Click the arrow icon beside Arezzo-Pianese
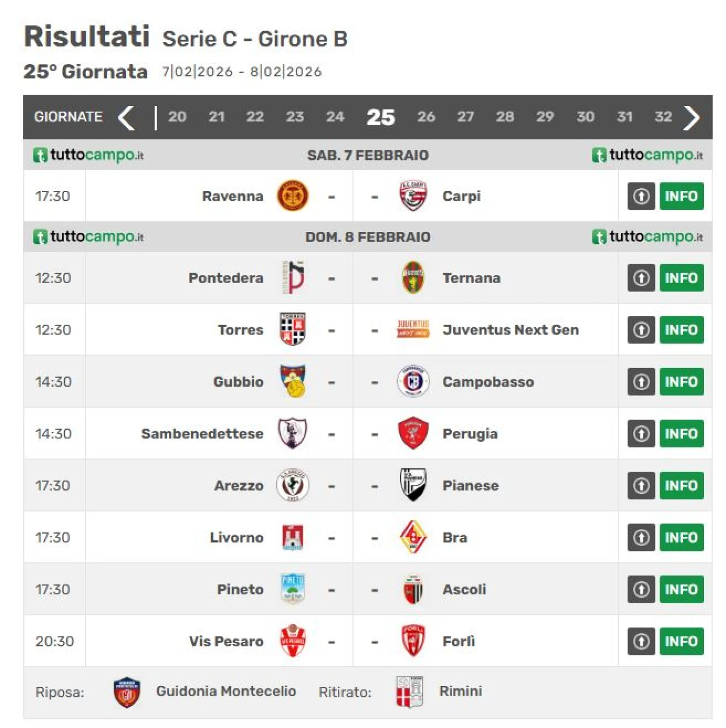The height and width of the screenshot is (728, 726). 641,486
